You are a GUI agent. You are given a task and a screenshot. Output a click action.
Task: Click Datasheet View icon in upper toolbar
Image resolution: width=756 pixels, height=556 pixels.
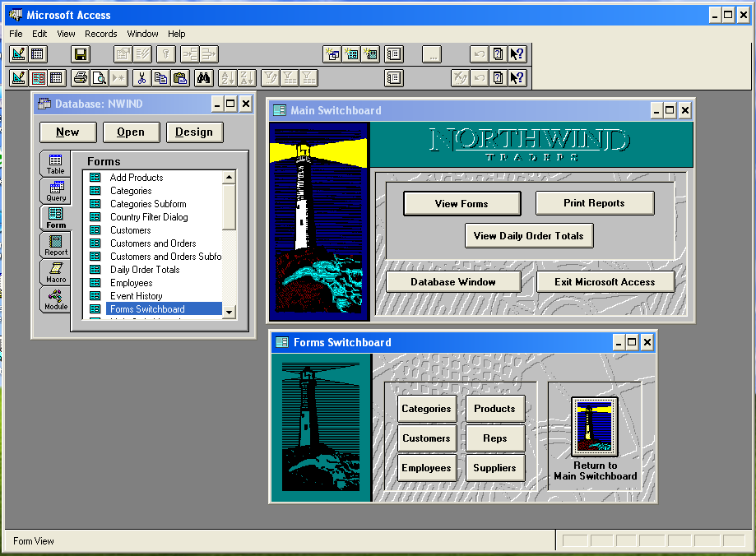click(37, 54)
